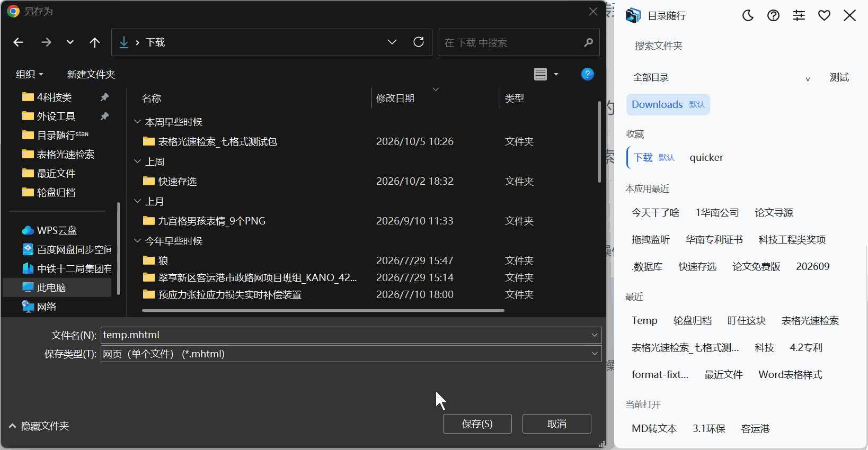
Task: Click 取消 button
Action: click(557, 424)
